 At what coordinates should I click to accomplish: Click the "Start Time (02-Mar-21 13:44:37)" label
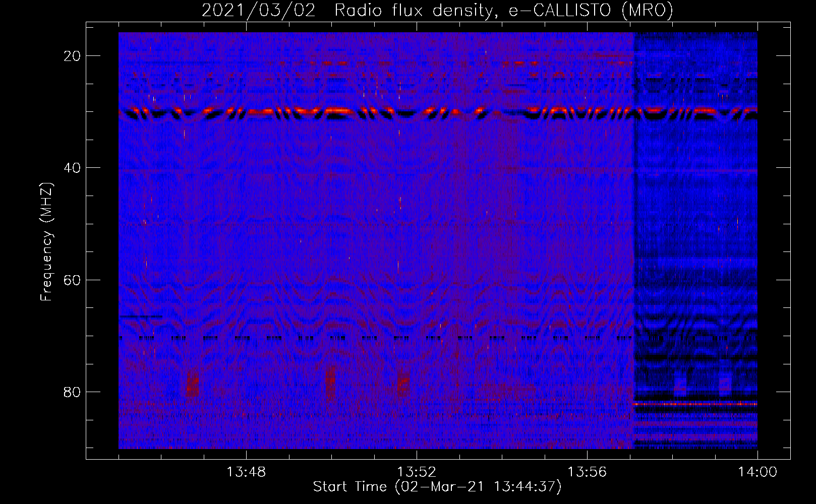[437, 487]
